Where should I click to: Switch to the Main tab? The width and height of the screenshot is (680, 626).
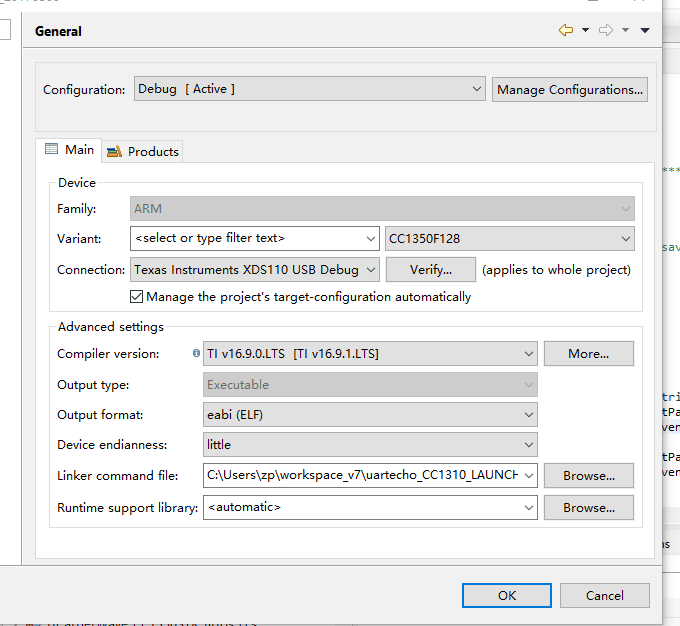coord(69,150)
